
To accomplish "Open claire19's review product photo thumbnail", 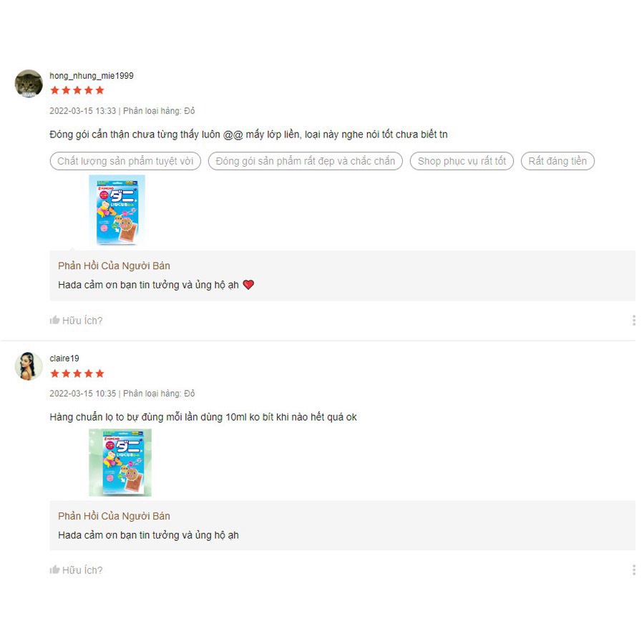I will pyautogui.click(x=120, y=462).
